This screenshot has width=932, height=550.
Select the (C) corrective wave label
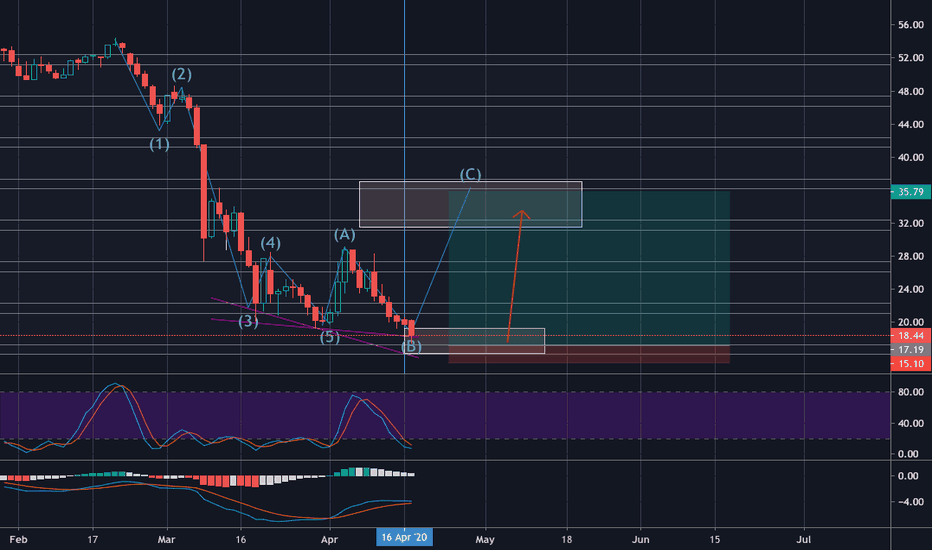471,174
